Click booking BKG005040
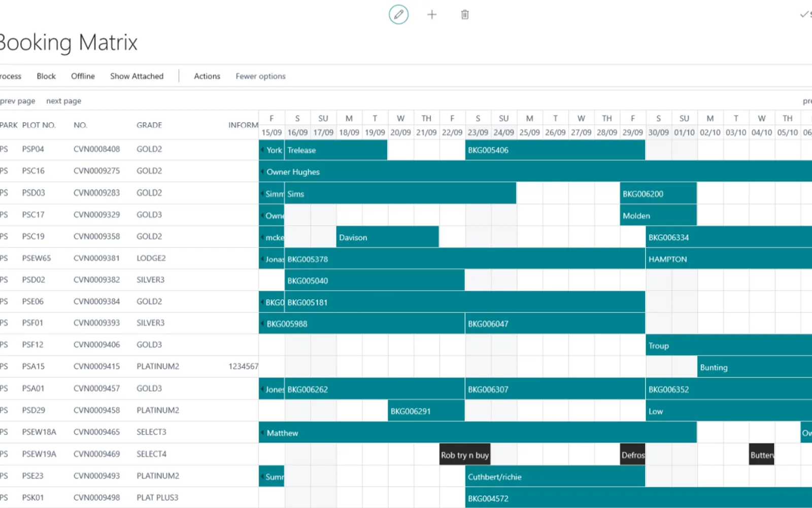This screenshot has height=508, width=812. point(375,280)
